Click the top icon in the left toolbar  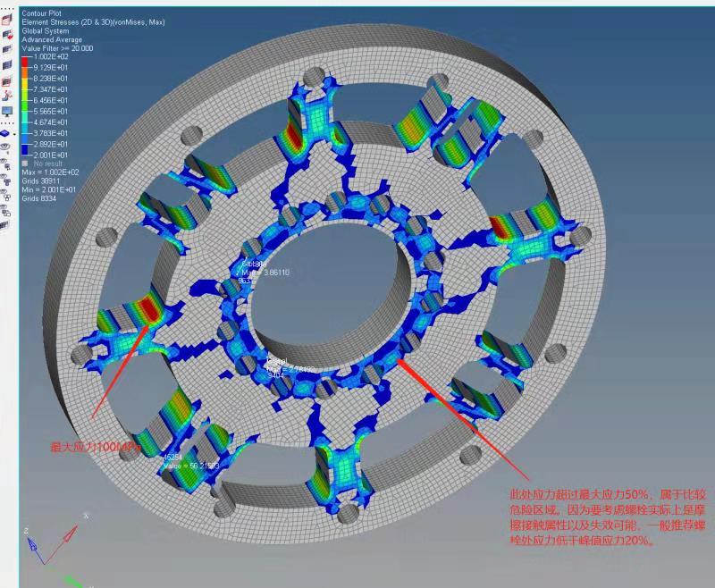point(6,20)
